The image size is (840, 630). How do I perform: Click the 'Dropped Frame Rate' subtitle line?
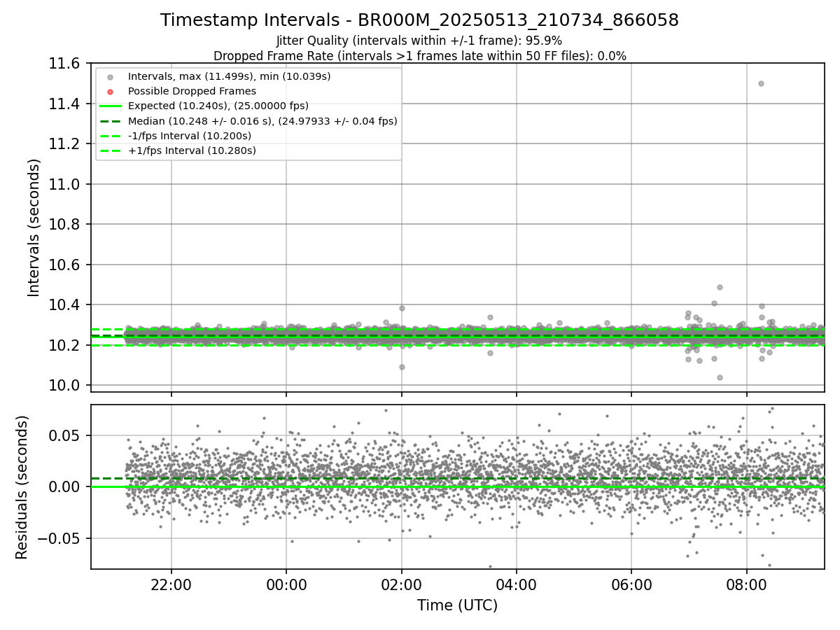coord(419,56)
